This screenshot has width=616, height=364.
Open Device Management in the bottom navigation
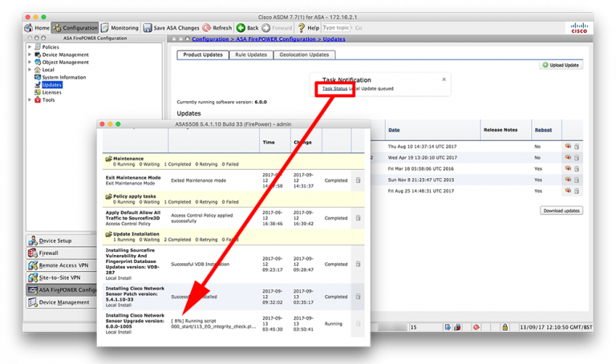coord(61,302)
